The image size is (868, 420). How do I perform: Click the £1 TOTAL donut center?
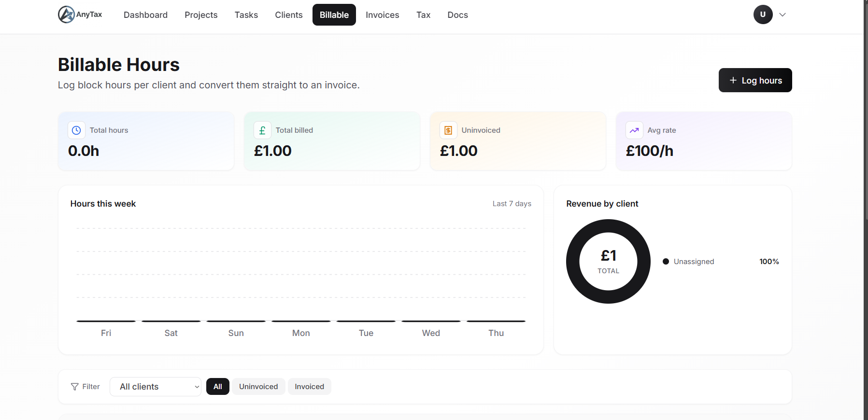608,262
